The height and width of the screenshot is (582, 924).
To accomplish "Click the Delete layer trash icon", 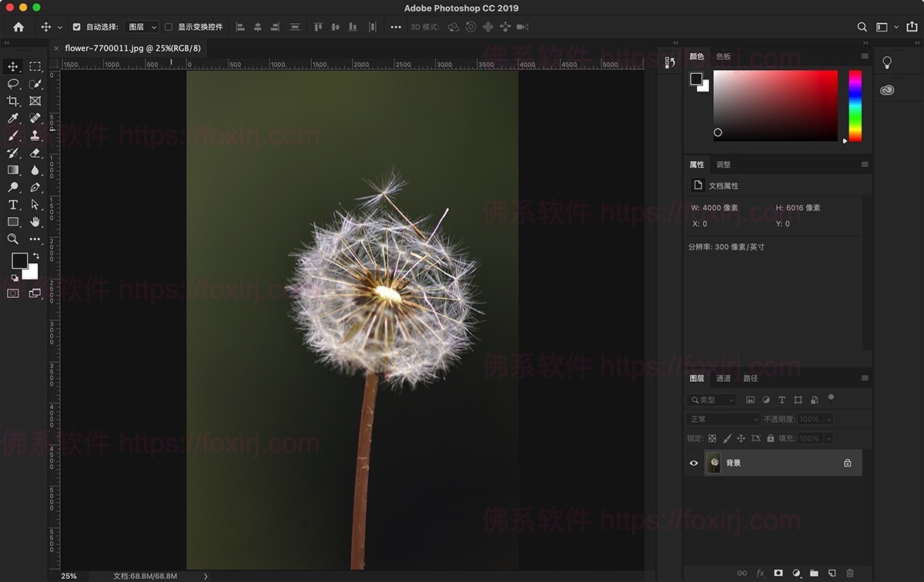I will [x=849, y=573].
